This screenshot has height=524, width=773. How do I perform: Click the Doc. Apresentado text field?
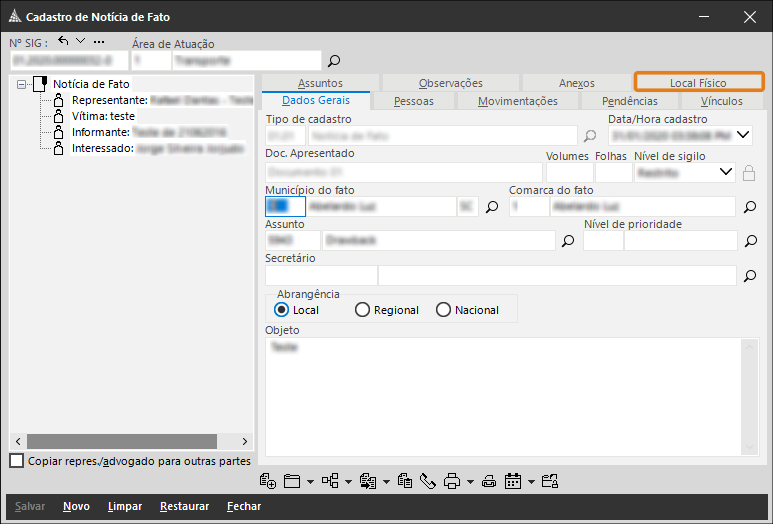(404, 173)
